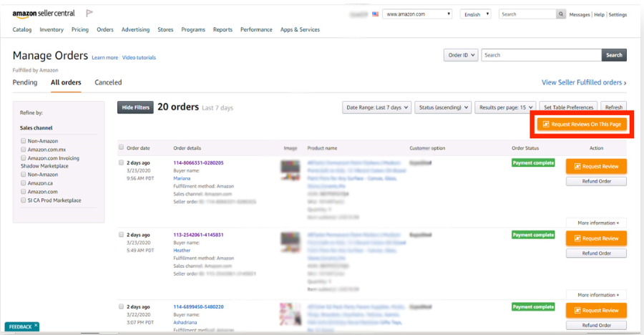
Task: Open the Messages link
Action: pos(580,14)
